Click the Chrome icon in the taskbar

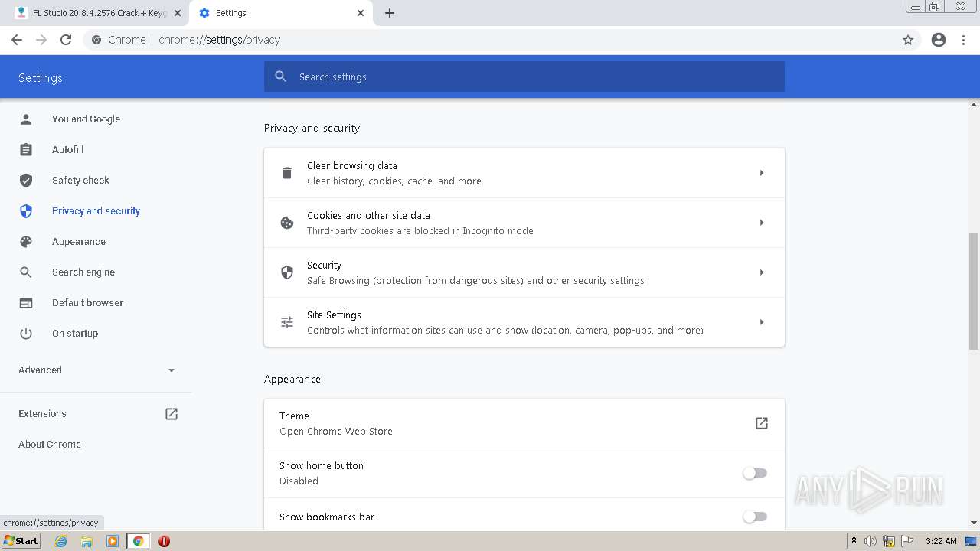pos(139,541)
